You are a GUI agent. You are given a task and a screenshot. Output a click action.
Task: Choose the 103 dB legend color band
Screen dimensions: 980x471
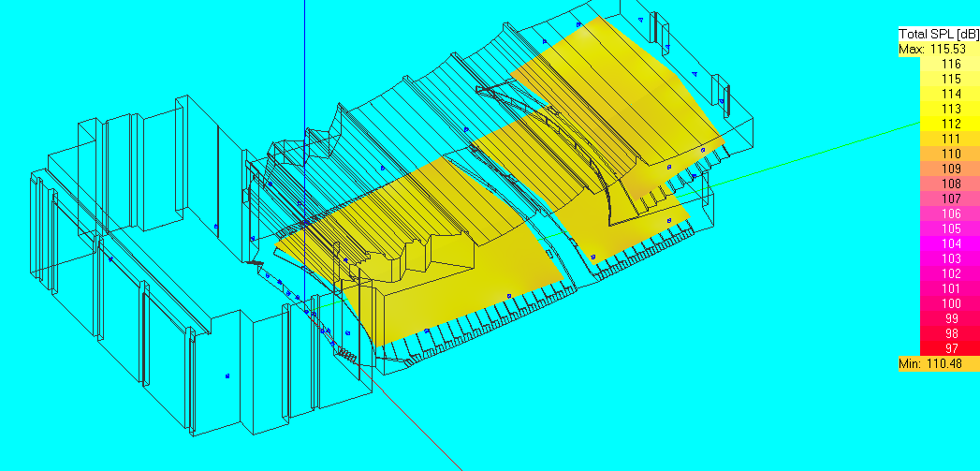coord(950,259)
